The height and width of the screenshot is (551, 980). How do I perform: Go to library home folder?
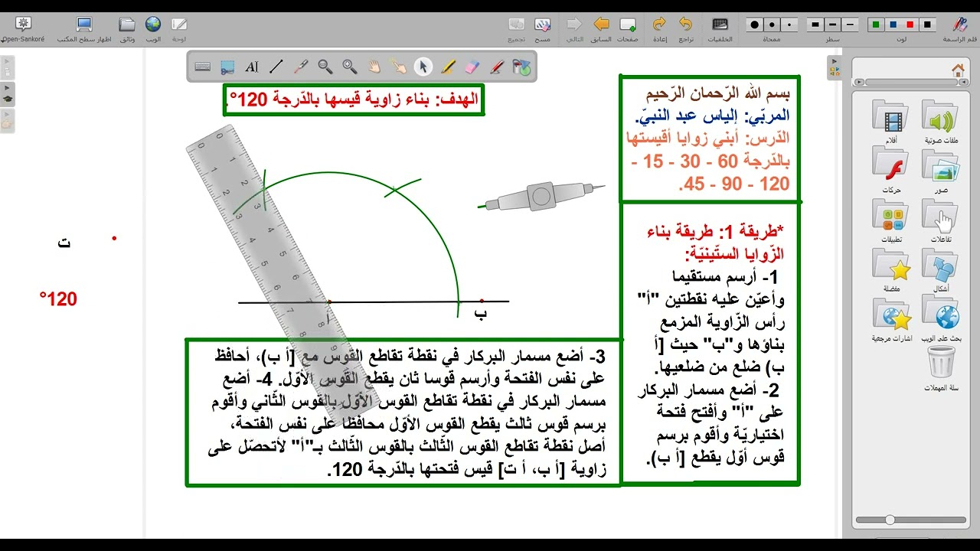(957, 70)
